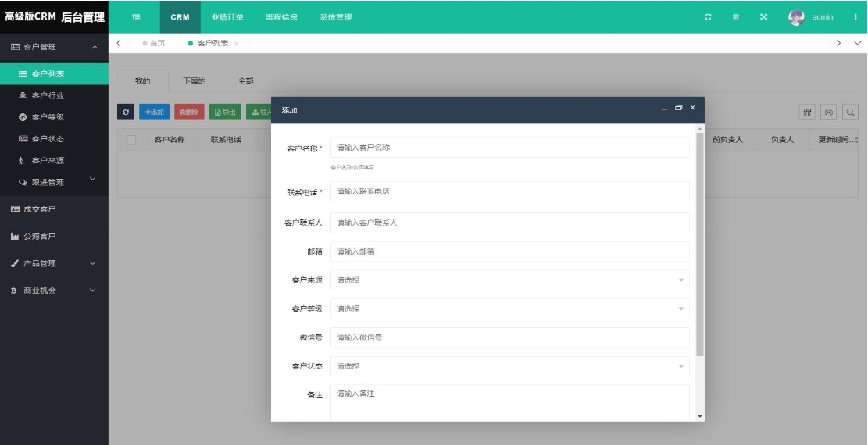This screenshot has width=868, height=445.
Task: Open 成交客户 in the sidebar
Action: 54,209
